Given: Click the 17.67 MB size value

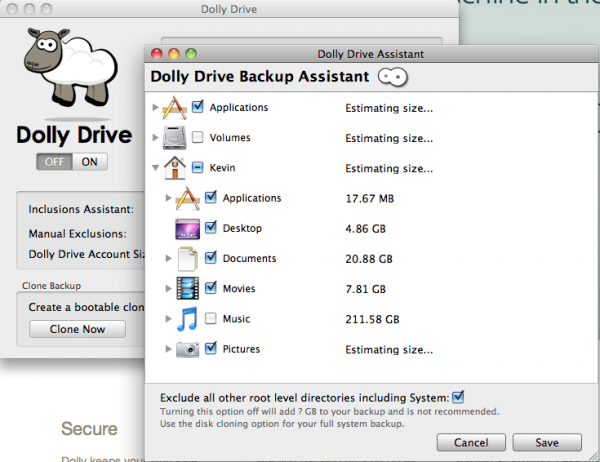Looking at the screenshot, I should (x=370, y=199).
